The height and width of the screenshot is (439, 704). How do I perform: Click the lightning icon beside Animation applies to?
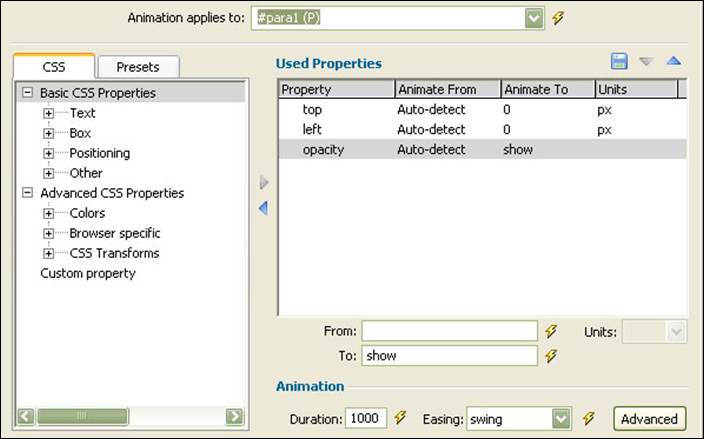click(x=558, y=18)
